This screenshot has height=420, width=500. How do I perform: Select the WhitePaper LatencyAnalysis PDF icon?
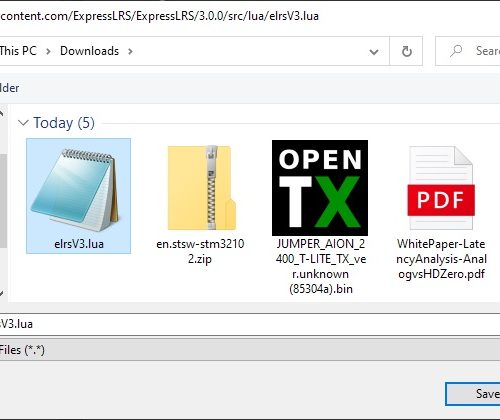coord(441,188)
